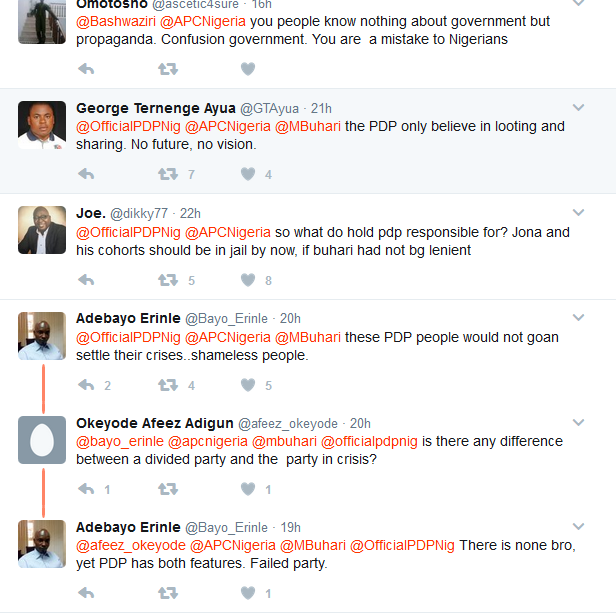Open dropdown menu on Okeyode Afeez Adigun's tweet
Screen dimensions: 616x615
coord(578,423)
